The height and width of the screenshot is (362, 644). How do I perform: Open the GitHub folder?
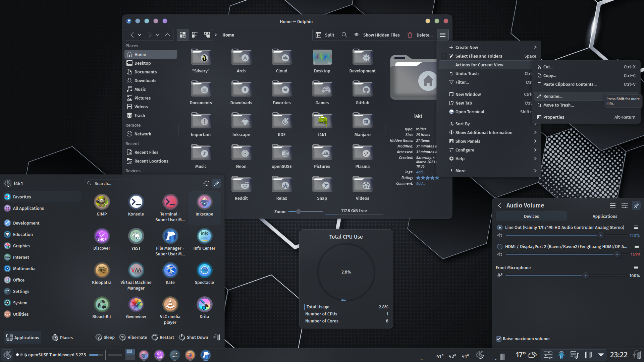coord(362,93)
